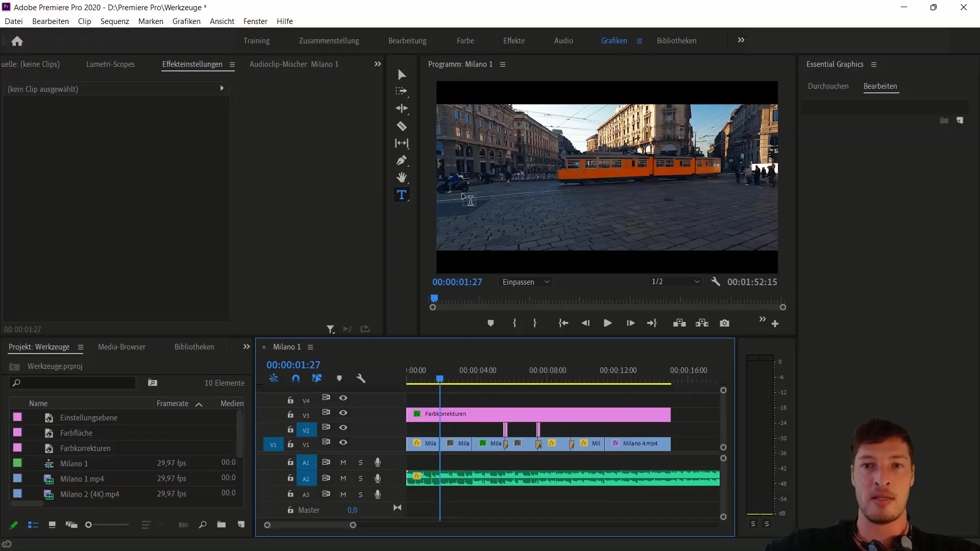Select the Selection arrow tool
Image resolution: width=980 pixels, height=551 pixels.
click(x=402, y=75)
